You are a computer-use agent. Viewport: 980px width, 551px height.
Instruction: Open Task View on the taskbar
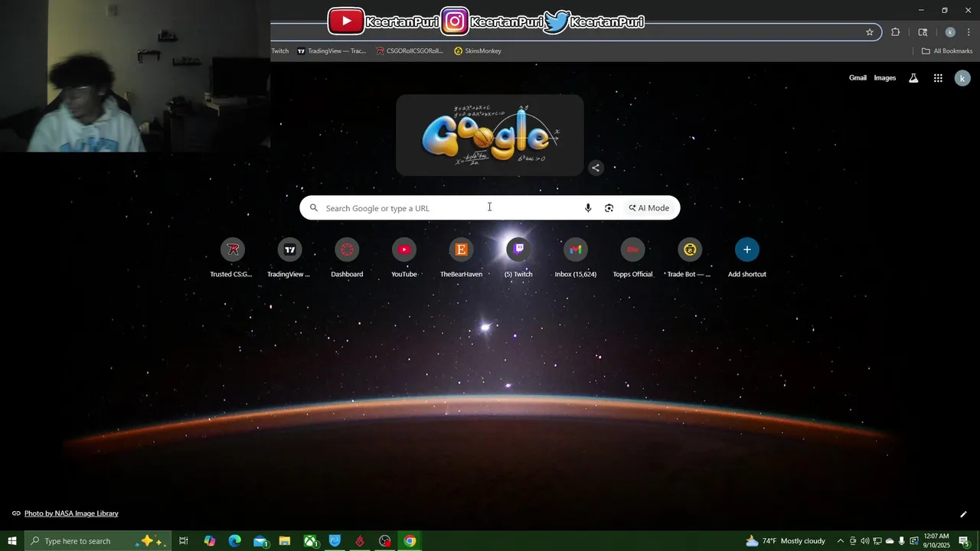(x=184, y=541)
